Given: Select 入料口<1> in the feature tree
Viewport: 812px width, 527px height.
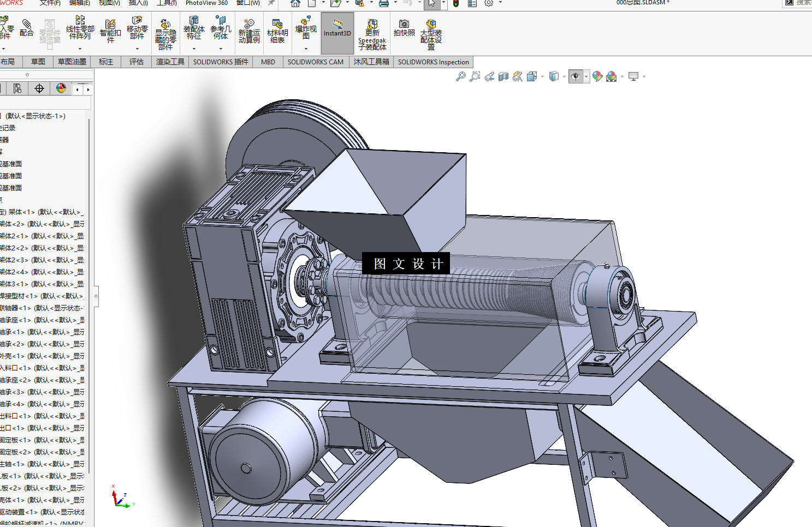Looking at the screenshot, I should [42, 368].
